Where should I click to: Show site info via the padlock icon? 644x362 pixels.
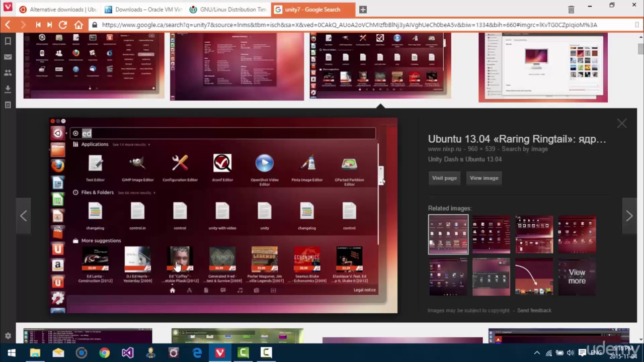(x=95, y=25)
